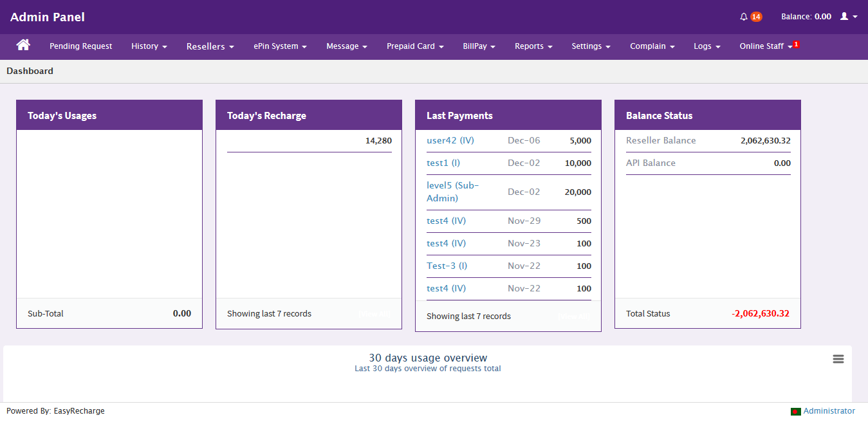Click the user profile icon
The height and width of the screenshot is (422, 868).
pos(845,17)
